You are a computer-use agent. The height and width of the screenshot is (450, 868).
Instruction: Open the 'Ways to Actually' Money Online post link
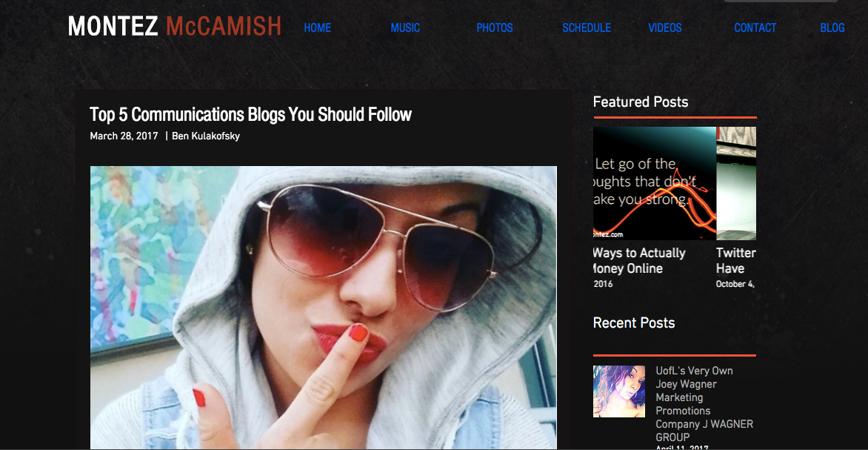point(639,261)
